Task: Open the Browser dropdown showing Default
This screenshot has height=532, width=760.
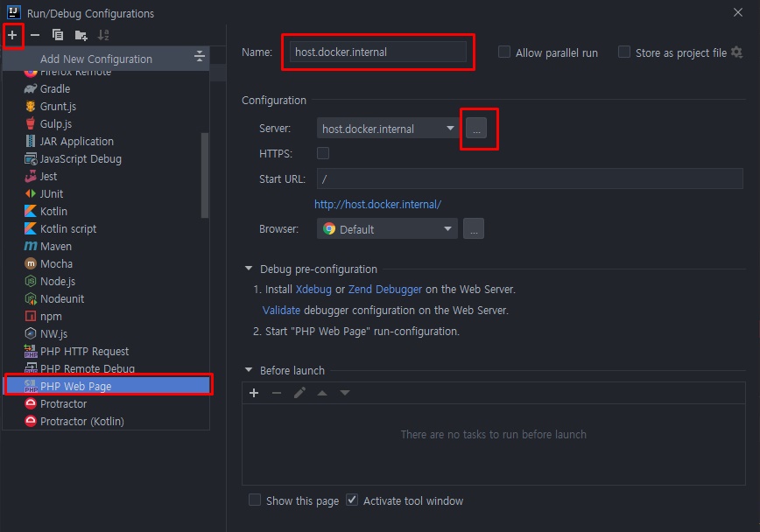Action: [387, 228]
